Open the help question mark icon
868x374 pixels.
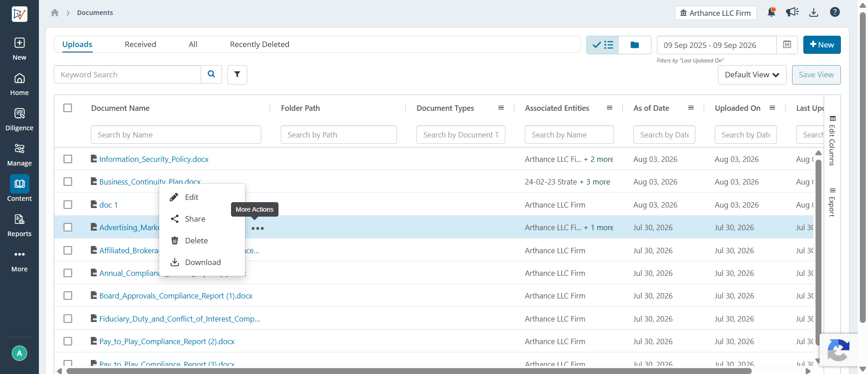tap(835, 12)
